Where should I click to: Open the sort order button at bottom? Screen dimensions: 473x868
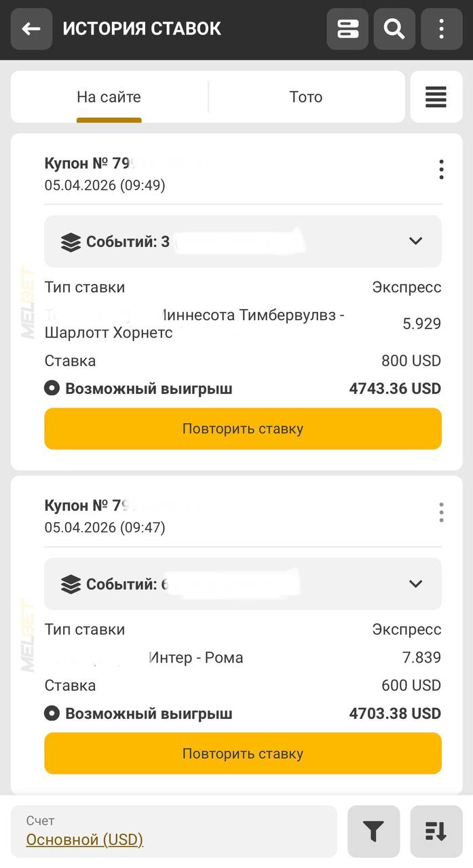pyautogui.click(x=436, y=831)
